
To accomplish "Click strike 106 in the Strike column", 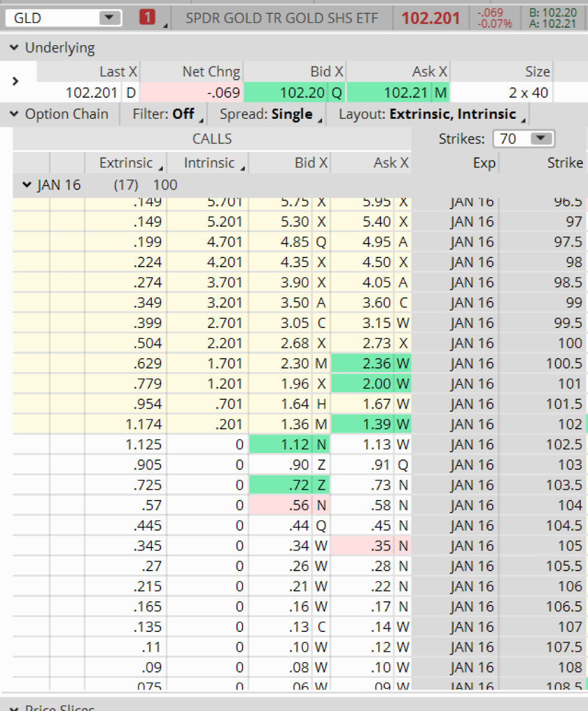I will coord(543,586).
